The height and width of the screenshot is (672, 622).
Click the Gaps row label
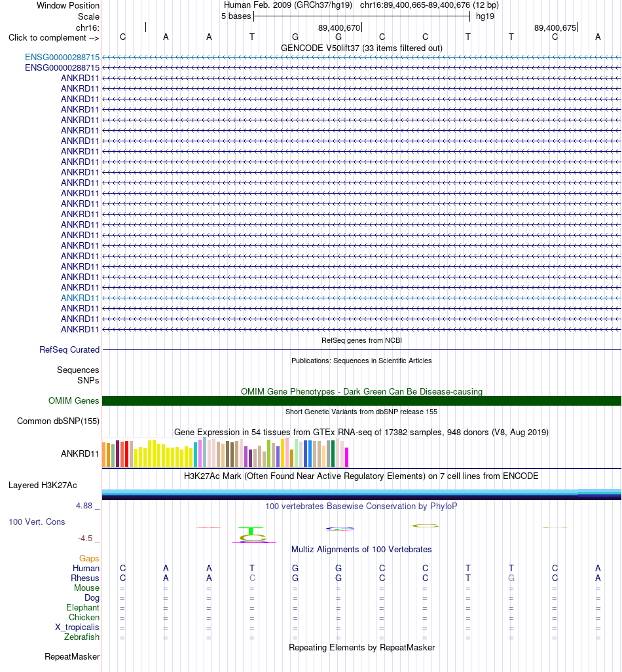[x=89, y=558]
